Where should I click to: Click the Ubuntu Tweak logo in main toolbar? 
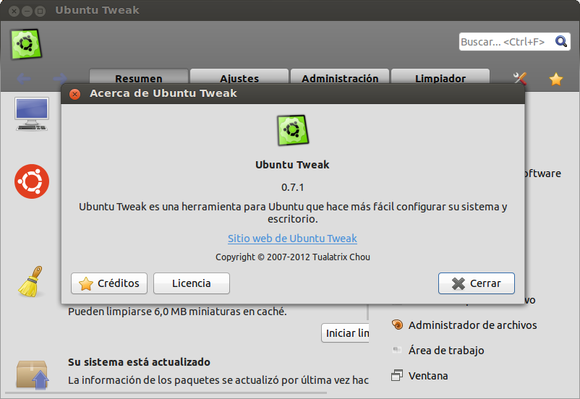[26, 44]
